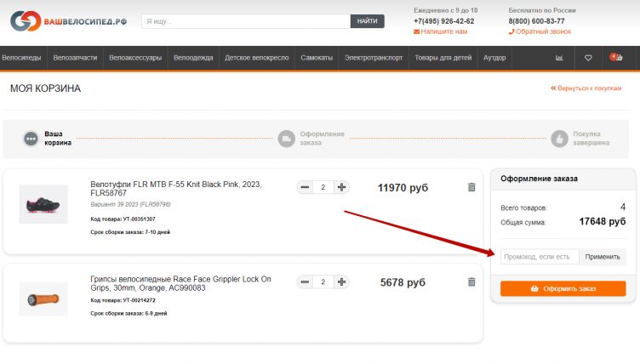
Task: Click the ВашВелосипед.рф site logo
Action: [68, 21]
